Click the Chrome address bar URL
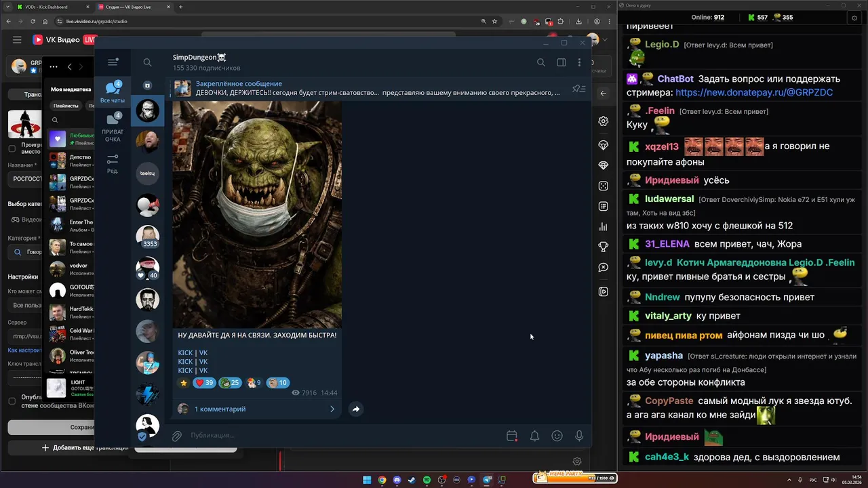Viewport: 868px width, 488px height. click(x=97, y=21)
